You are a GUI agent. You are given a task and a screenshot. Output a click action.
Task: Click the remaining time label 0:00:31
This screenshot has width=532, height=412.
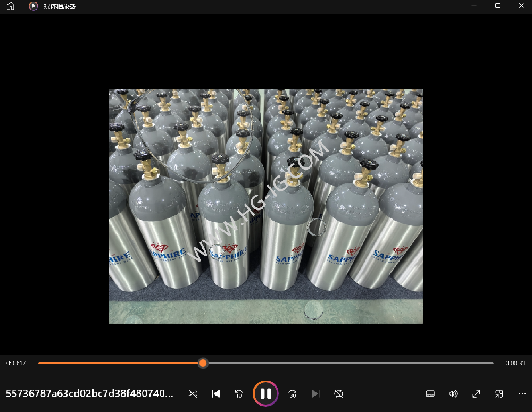click(515, 364)
